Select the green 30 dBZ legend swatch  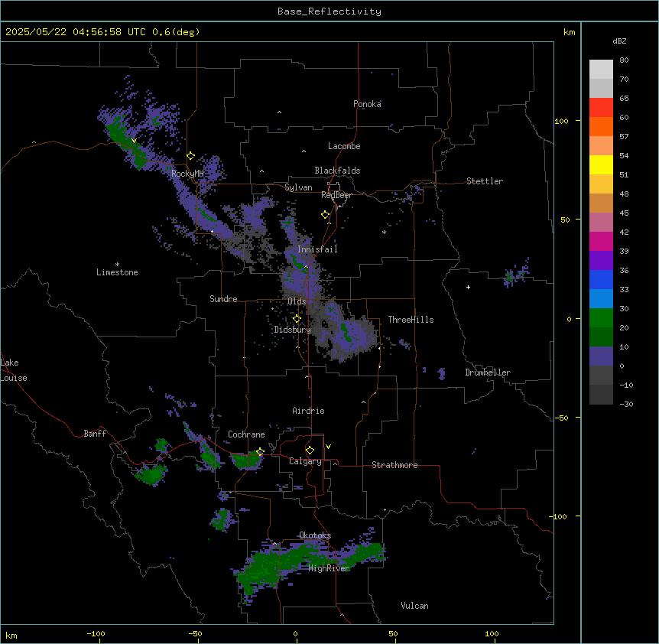(601, 318)
